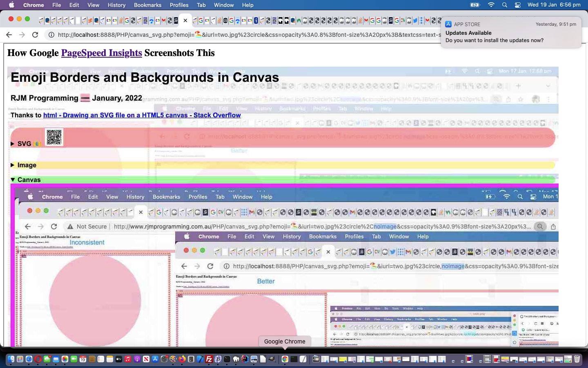Screen dimensions: 588x368
Task: Open Spotlight search
Action: click(505, 5)
